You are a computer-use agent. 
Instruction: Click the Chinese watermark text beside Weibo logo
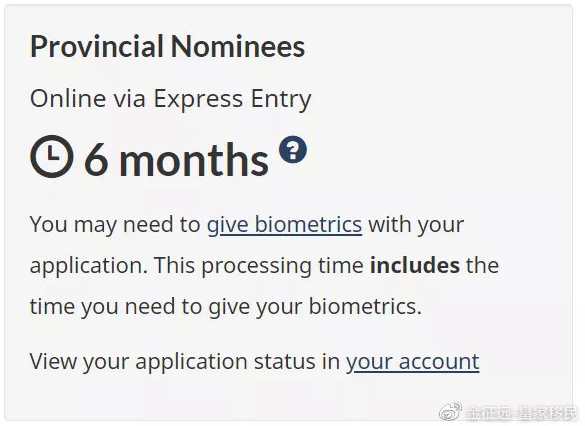pos(522,412)
